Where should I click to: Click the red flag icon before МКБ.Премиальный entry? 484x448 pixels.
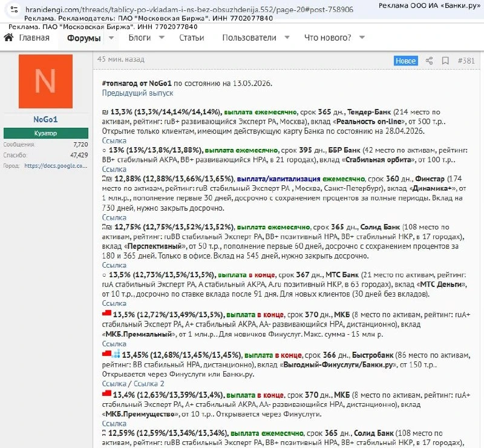pos(107,313)
